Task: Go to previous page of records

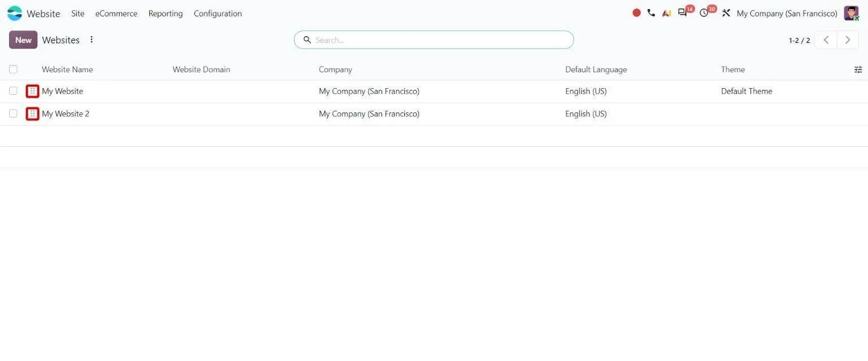Action: [x=826, y=40]
